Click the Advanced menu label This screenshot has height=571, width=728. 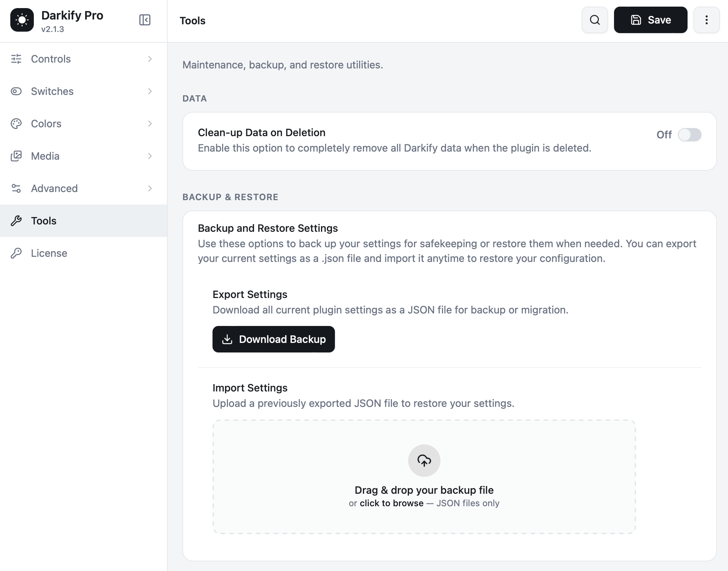(54, 188)
